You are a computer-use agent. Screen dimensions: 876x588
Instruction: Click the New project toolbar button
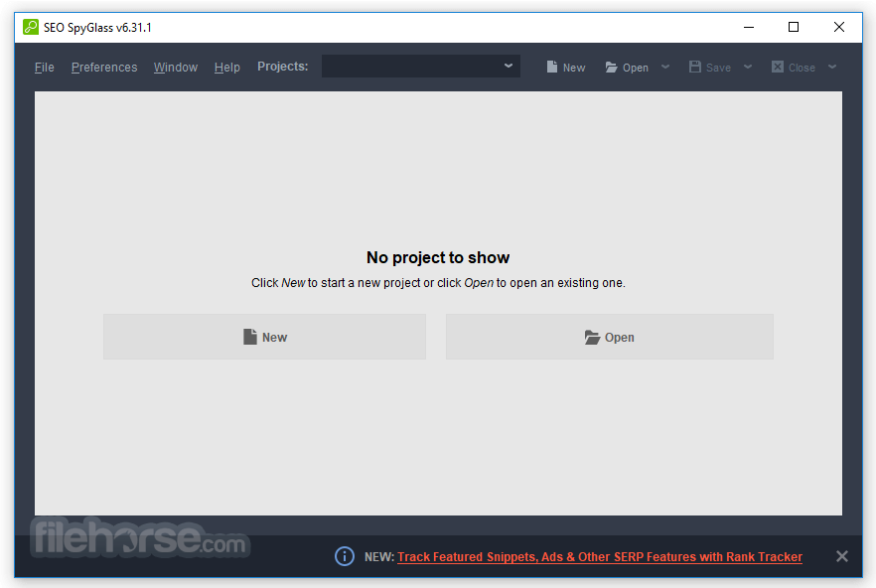565,68
